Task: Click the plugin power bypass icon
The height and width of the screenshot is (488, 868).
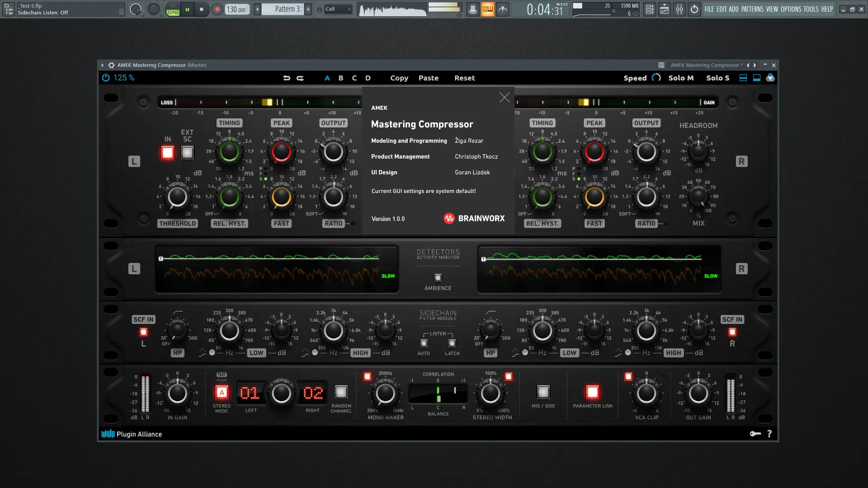Action: (106, 78)
